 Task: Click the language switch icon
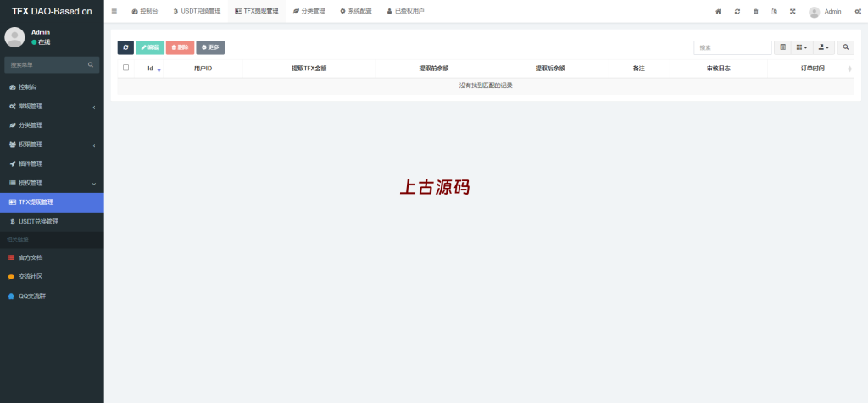coord(775,11)
